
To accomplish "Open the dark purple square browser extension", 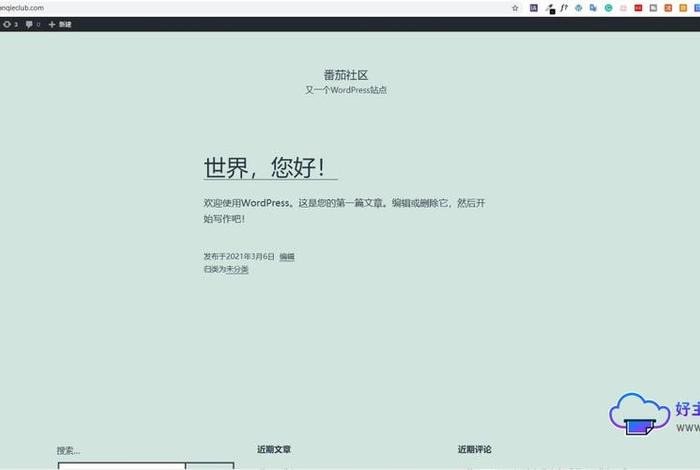I will (x=533, y=8).
